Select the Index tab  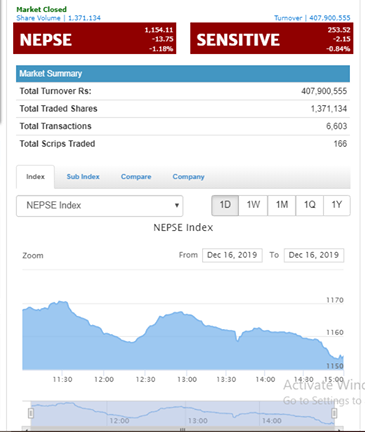[35, 177]
